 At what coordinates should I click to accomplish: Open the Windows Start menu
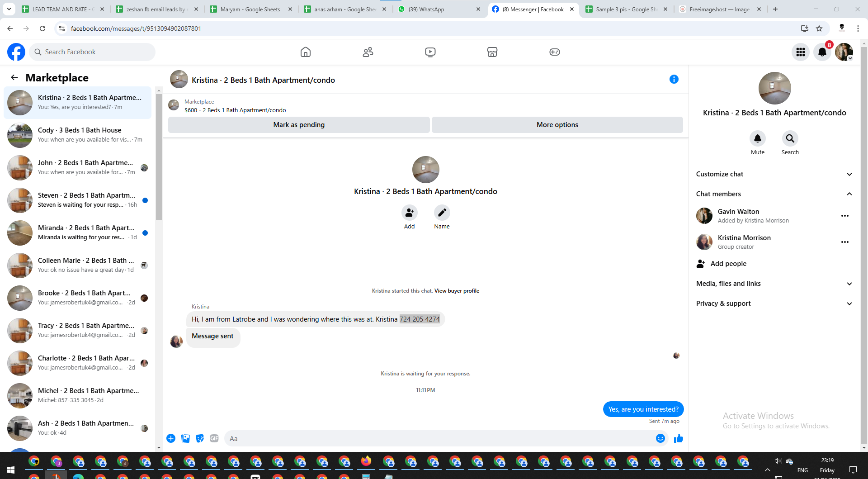(x=11, y=470)
